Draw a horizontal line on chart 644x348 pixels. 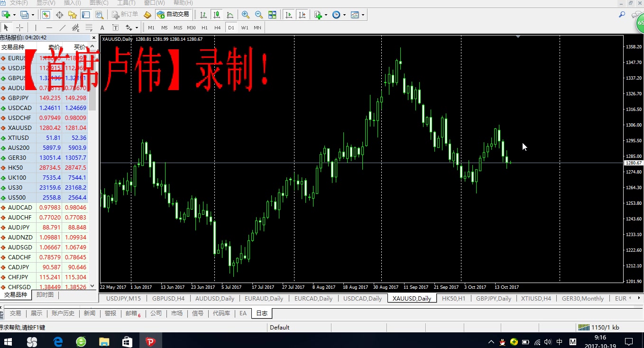coord(49,27)
